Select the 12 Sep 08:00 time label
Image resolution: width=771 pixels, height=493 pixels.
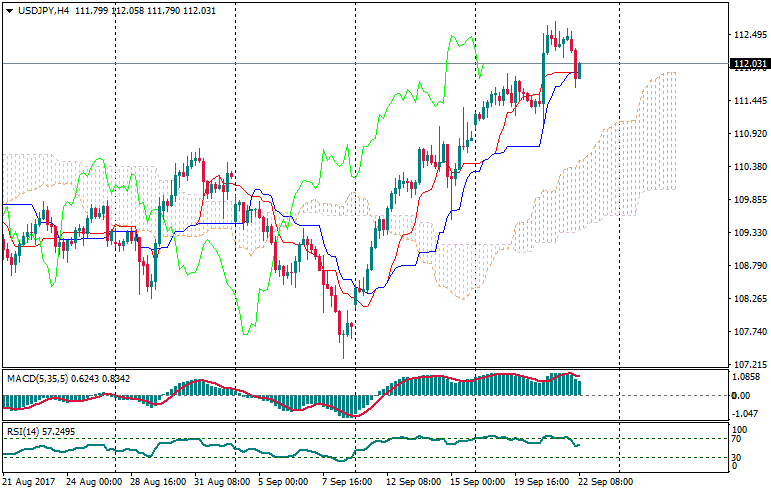[411, 481]
